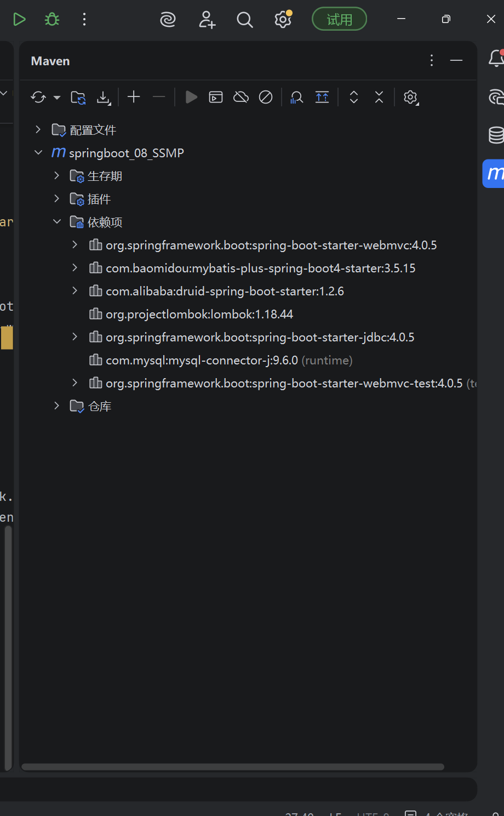504x816 pixels.
Task: Collapse the springboot_08_SSMP project node
Action: click(38, 152)
